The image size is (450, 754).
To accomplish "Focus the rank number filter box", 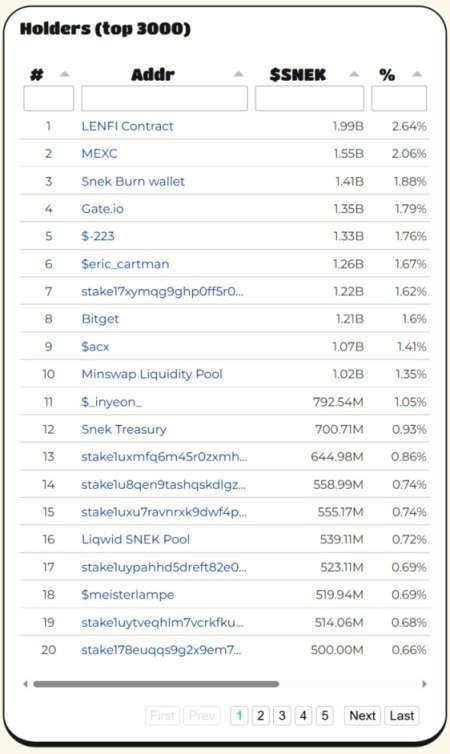I will pos(49,98).
